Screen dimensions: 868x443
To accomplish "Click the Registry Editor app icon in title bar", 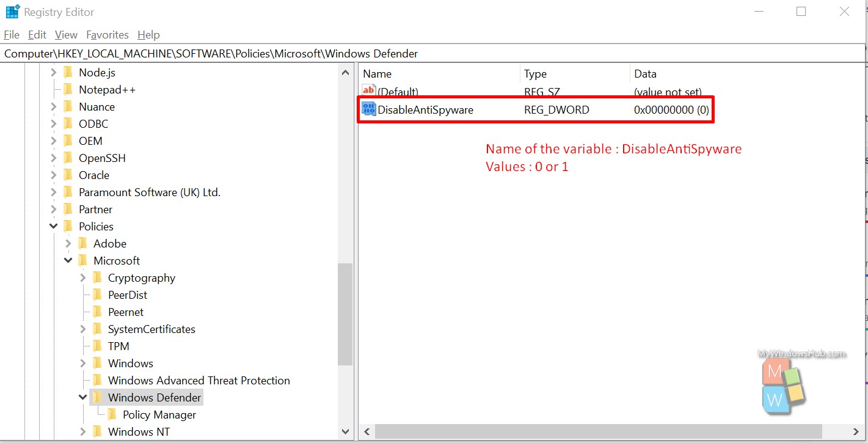I will click(x=12, y=12).
